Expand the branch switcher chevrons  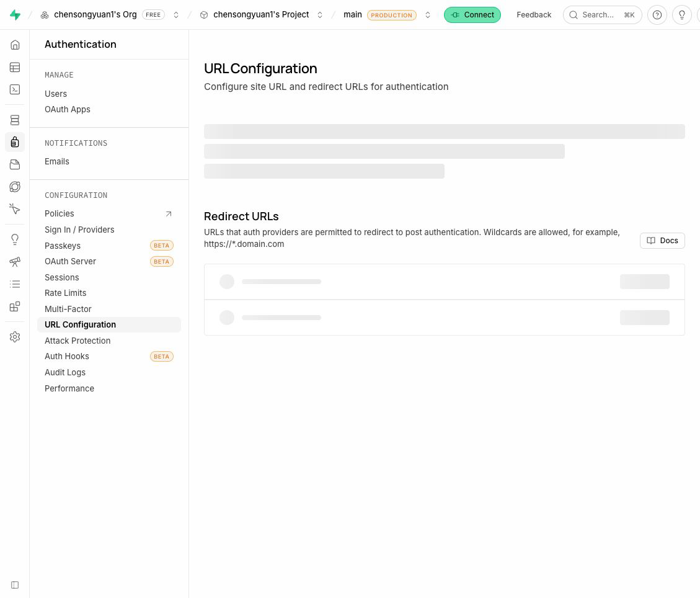coord(428,15)
